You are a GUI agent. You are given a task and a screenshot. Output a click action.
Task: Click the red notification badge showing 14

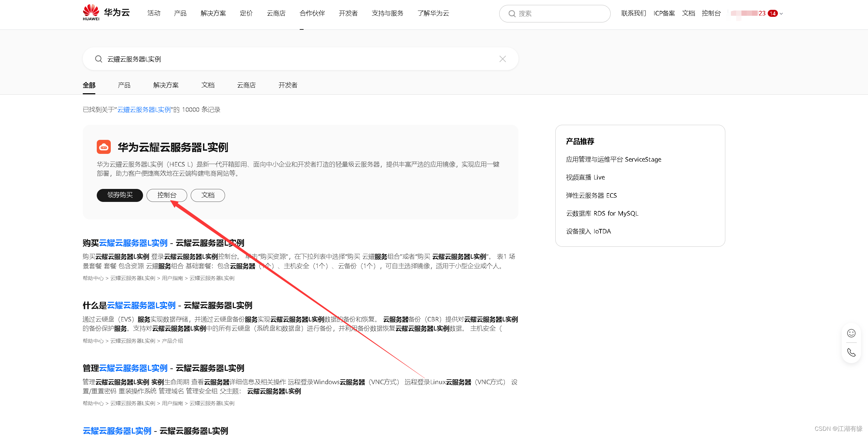(773, 13)
